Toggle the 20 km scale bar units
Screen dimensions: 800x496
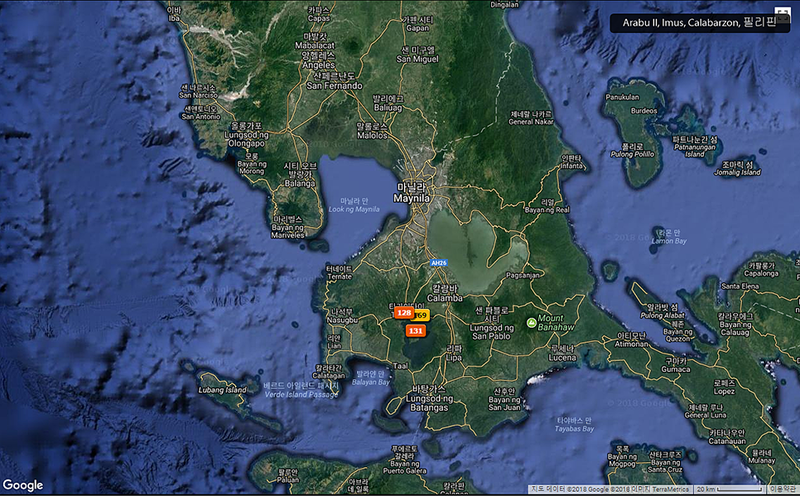[730, 489]
